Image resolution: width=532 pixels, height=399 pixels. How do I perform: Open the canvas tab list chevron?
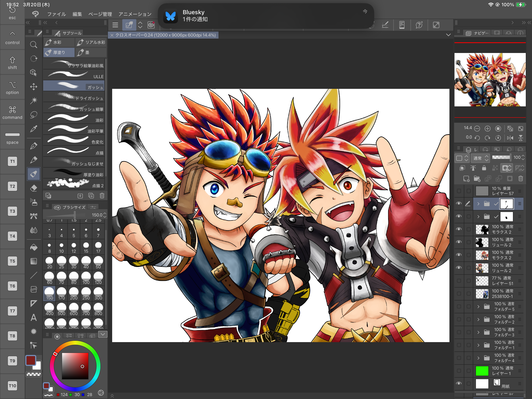tap(448, 35)
